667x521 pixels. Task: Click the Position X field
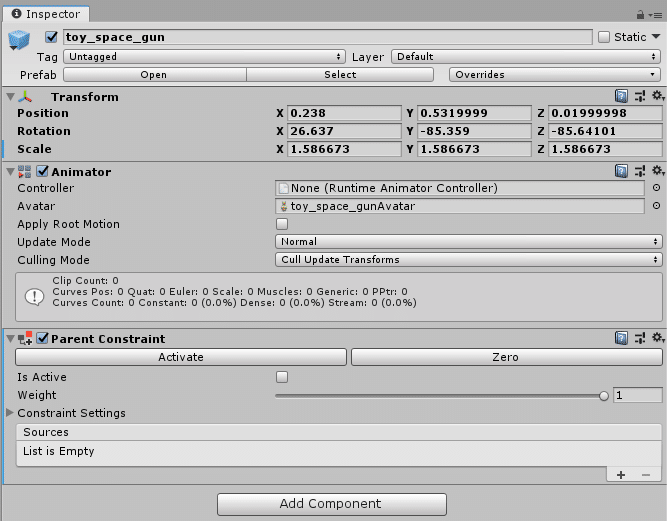[x=344, y=113]
